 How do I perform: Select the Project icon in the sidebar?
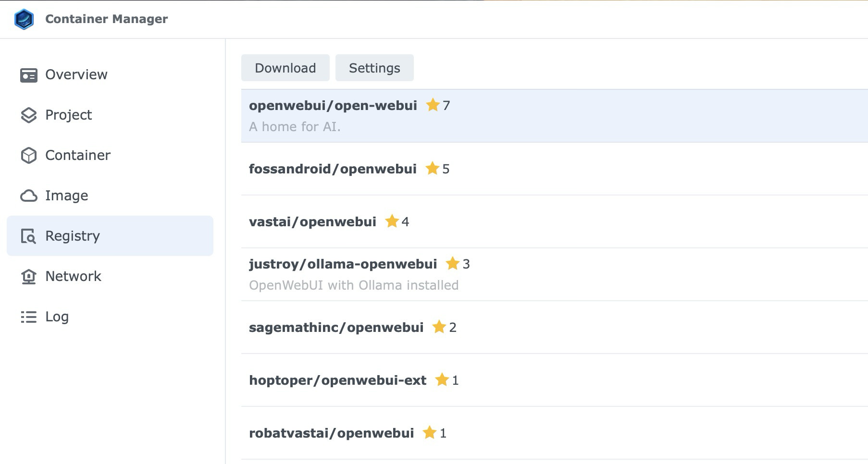[29, 115]
